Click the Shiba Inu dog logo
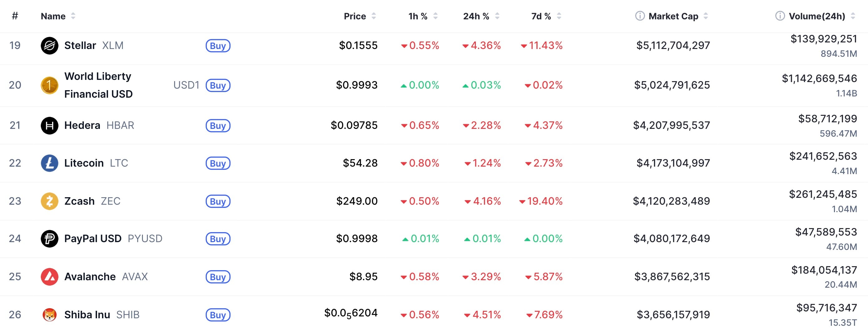The height and width of the screenshot is (332, 868). [x=50, y=315]
